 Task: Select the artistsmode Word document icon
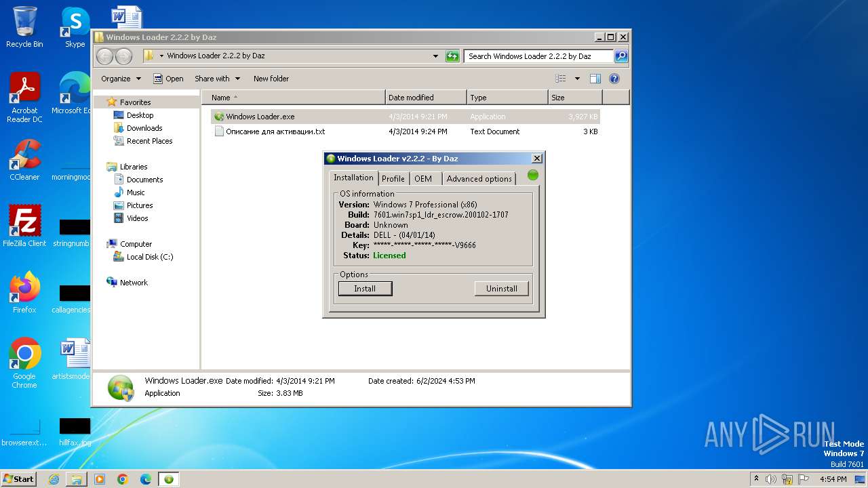point(73,359)
